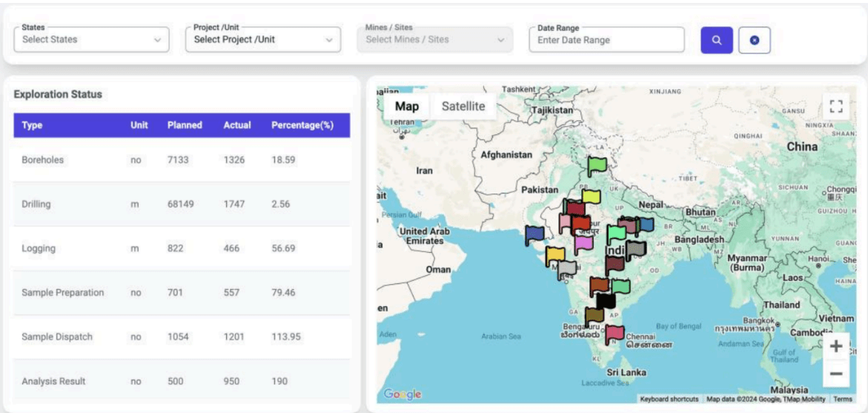Click the Google logo on the map

point(402,394)
